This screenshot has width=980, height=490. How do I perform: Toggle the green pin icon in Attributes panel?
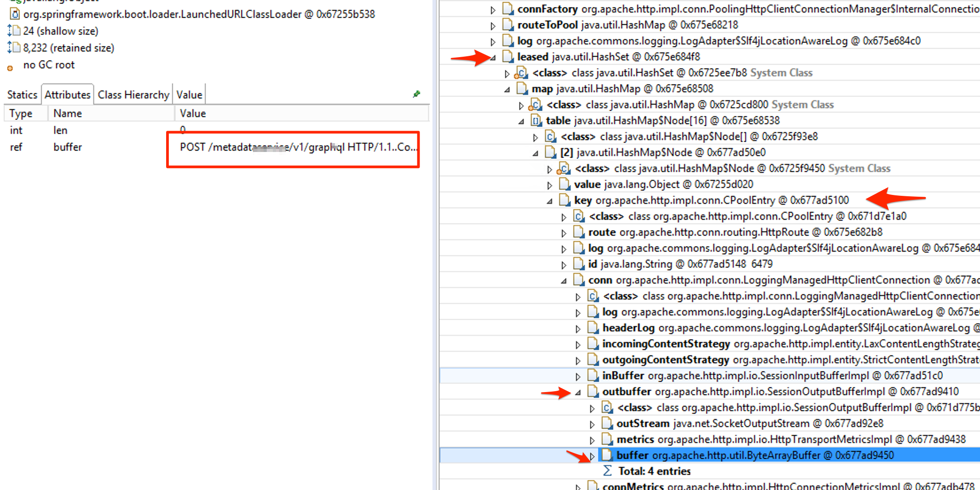[416, 94]
